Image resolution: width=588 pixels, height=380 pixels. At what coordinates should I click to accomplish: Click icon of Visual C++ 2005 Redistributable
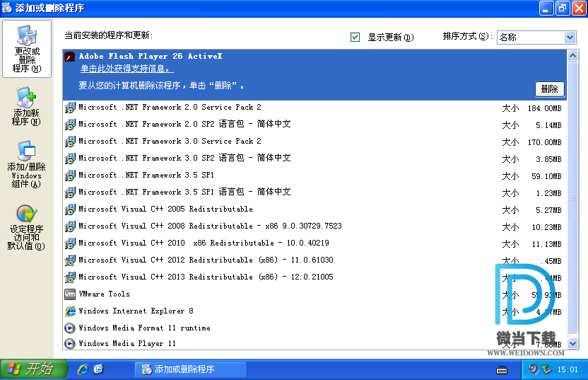(x=70, y=209)
